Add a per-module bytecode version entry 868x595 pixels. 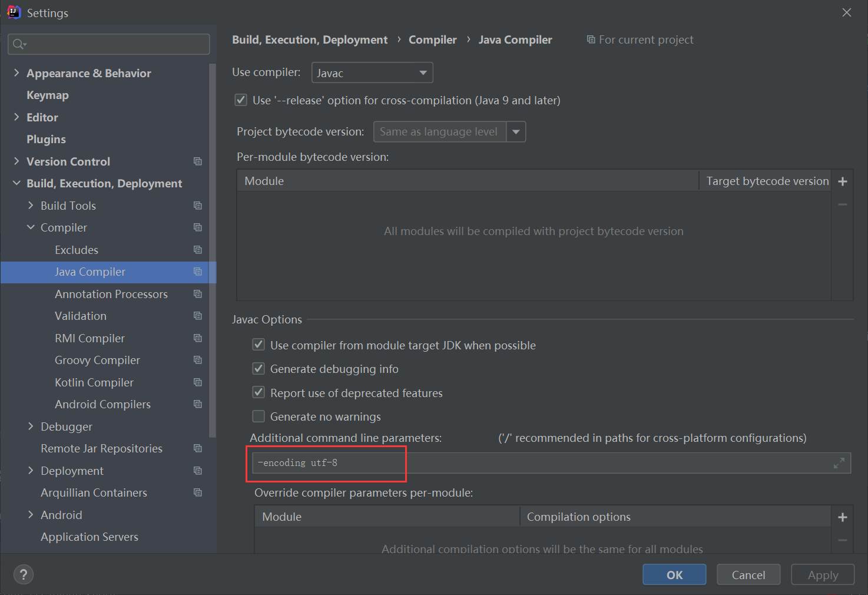(x=843, y=181)
